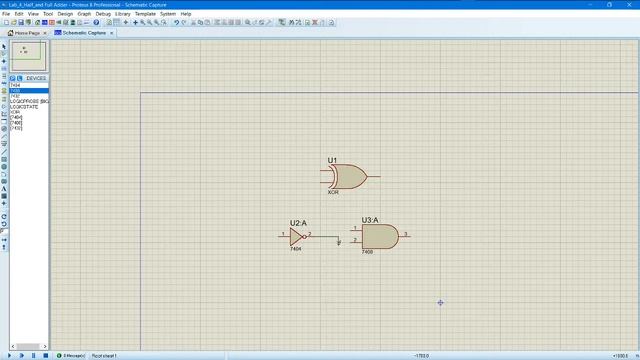The width and height of the screenshot is (640, 360).
Task: Click the Root sheet 1 status label
Action: tap(104, 356)
